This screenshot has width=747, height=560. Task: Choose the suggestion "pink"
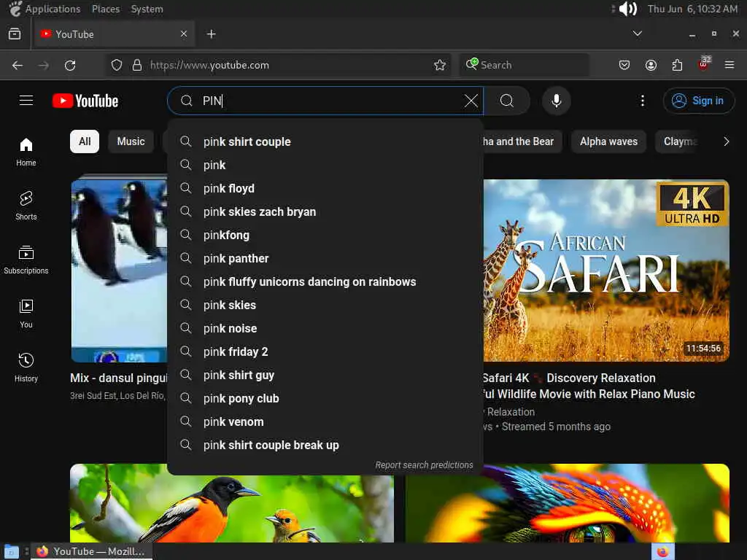click(x=325, y=165)
